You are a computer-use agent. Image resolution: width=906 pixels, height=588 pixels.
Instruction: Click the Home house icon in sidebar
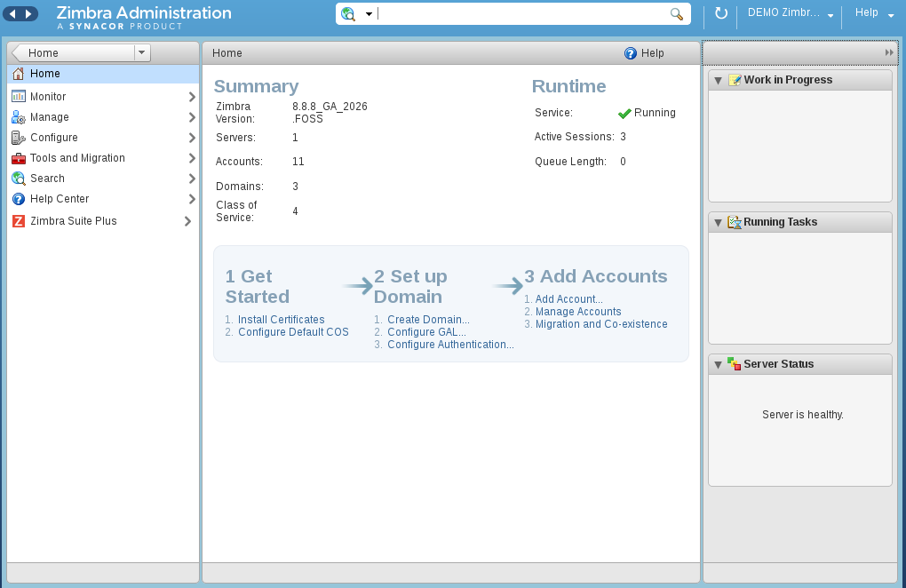[19, 74]
